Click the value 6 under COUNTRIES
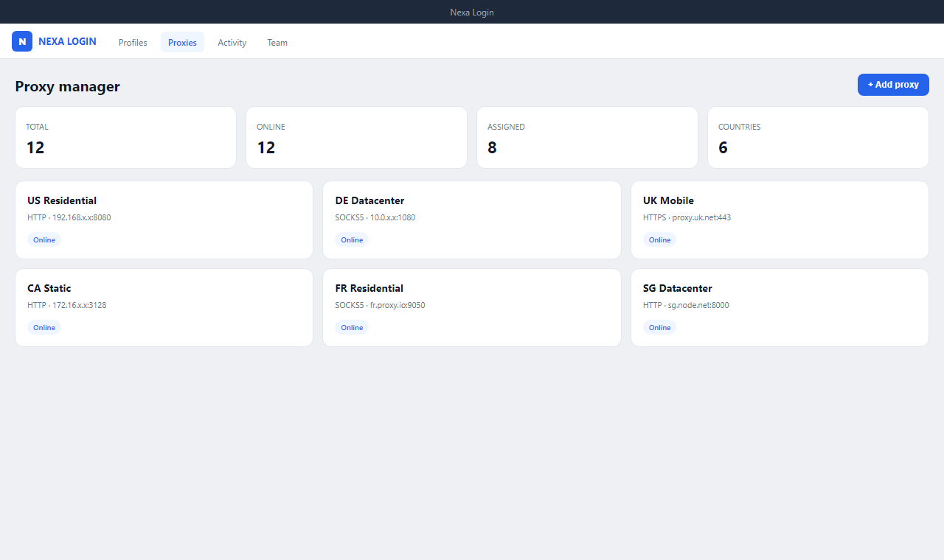This screenshot has height=560, width=944. pos(723,147)
